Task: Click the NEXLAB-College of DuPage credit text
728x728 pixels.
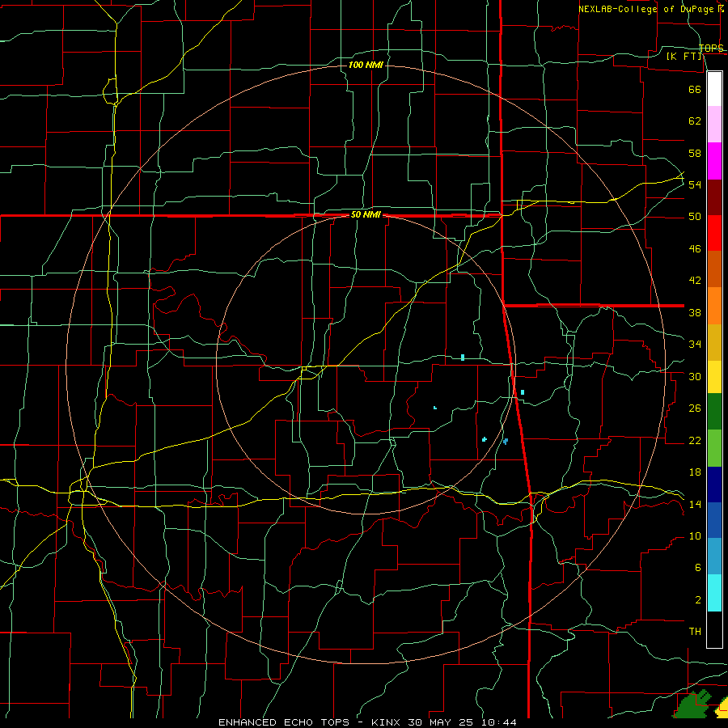Action: pyautogui.click(x=645, y=9)
